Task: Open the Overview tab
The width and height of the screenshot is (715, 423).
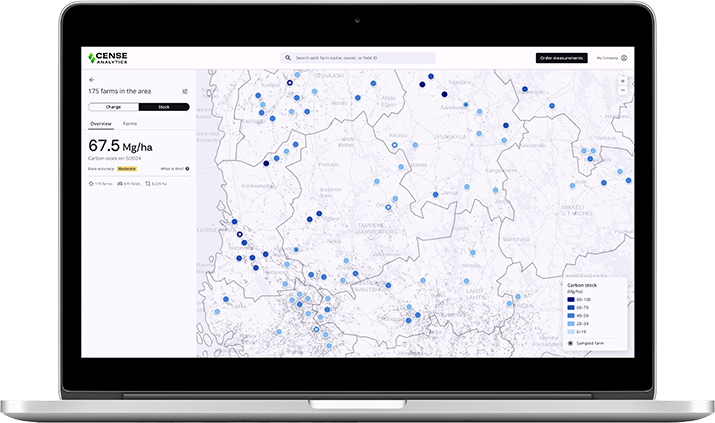Action: coord(101,123)
